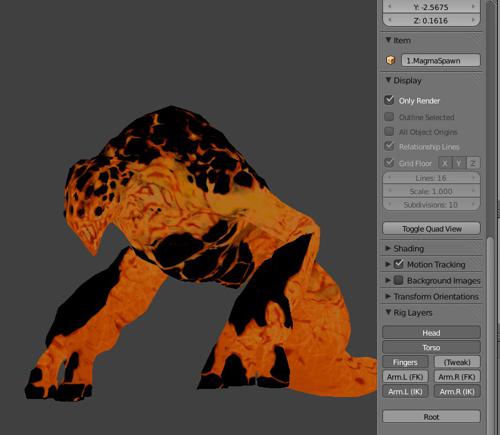The height and width of the screenshot is (435, 500).
Task: Toggle the Z axis grid button
Action: point(473,163)
